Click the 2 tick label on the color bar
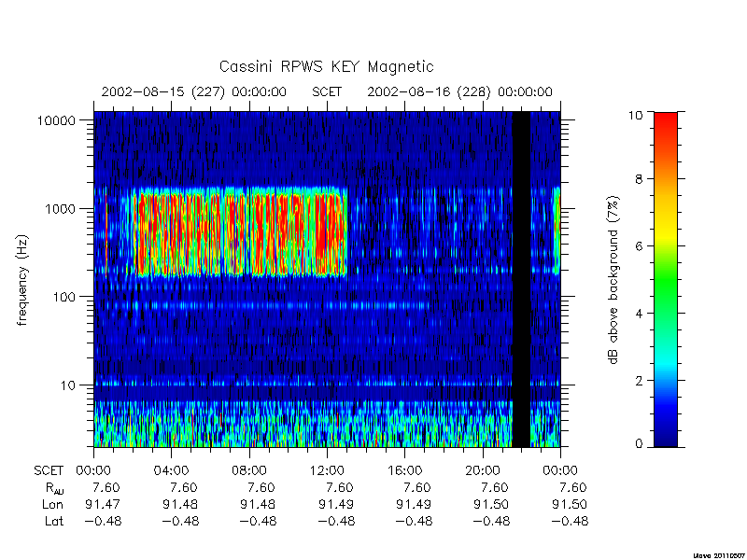Image resolution: width=747 pixels, height=560 pixels. (639, 381)
